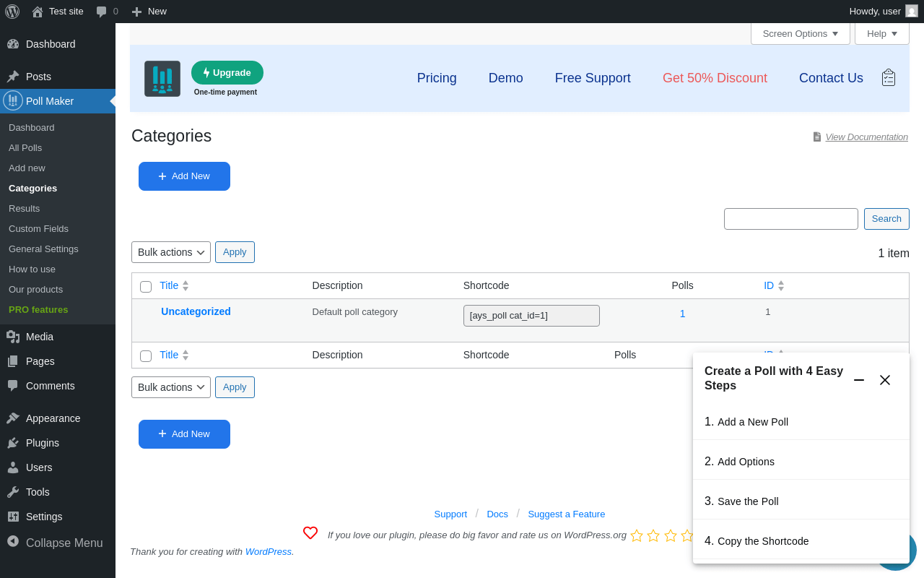The height and width of the screenshot is (578, 924).
Task: Click the categories search input field
Action: 791,219
